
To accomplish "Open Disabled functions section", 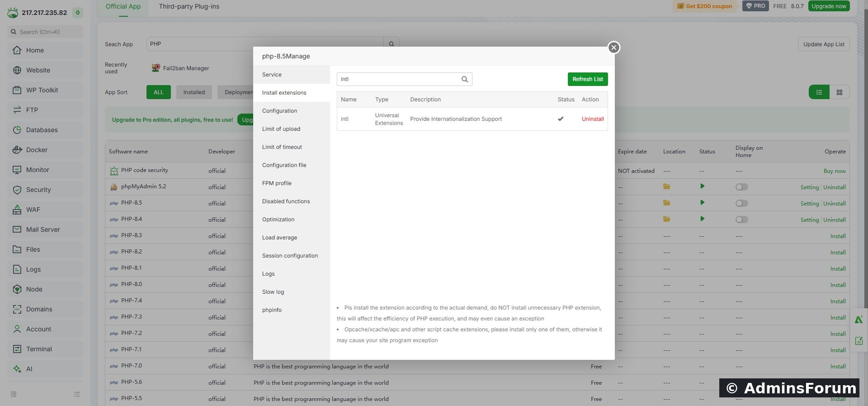I will pyautogui.click(x=292, y=201).
